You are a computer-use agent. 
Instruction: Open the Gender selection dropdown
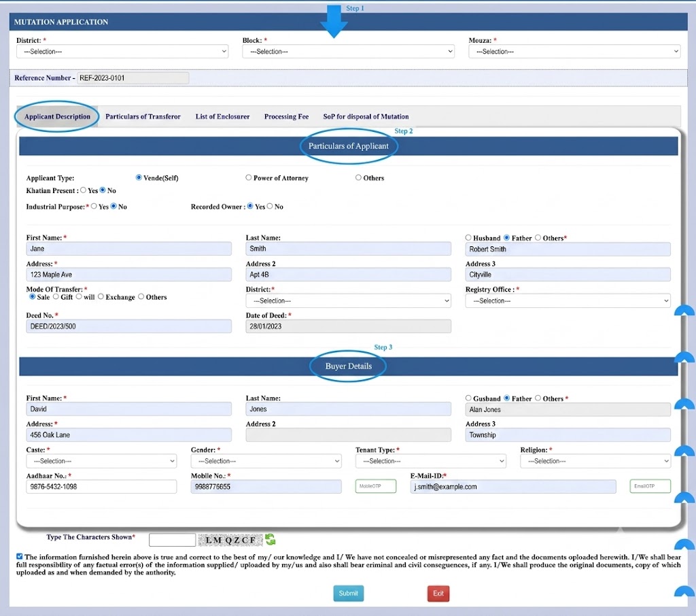266,461
